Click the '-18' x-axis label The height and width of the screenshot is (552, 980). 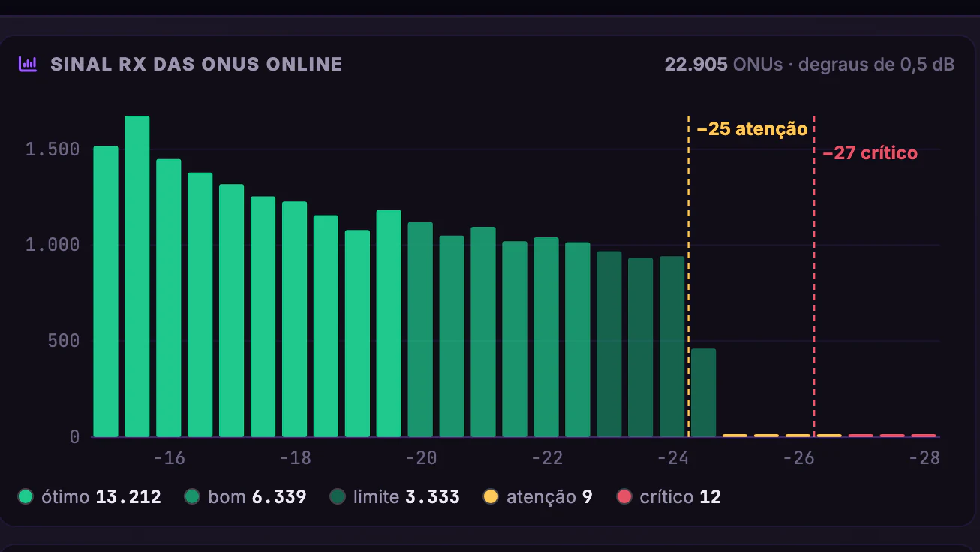tap(295, 458)
